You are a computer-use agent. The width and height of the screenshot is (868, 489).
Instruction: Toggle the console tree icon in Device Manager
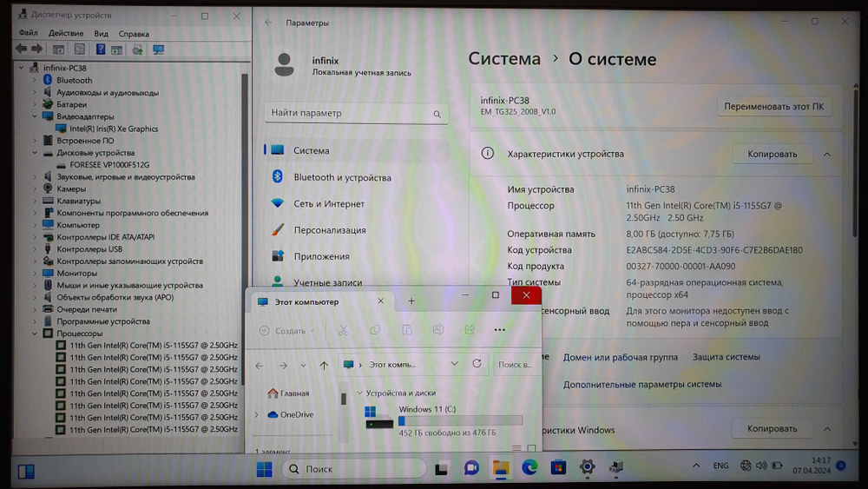coord(58,50)
